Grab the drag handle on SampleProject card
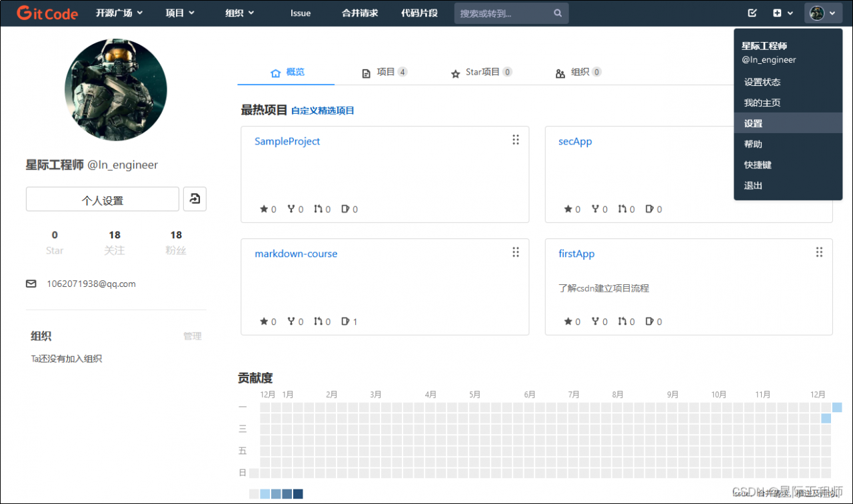 pos(516,140)
